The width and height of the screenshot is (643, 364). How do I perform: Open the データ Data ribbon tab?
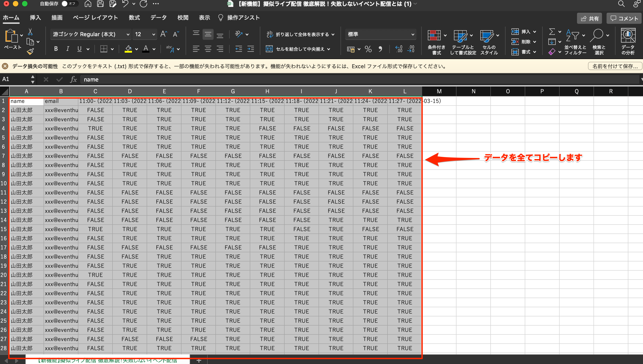pyautogui.click(x=159, y=17)
